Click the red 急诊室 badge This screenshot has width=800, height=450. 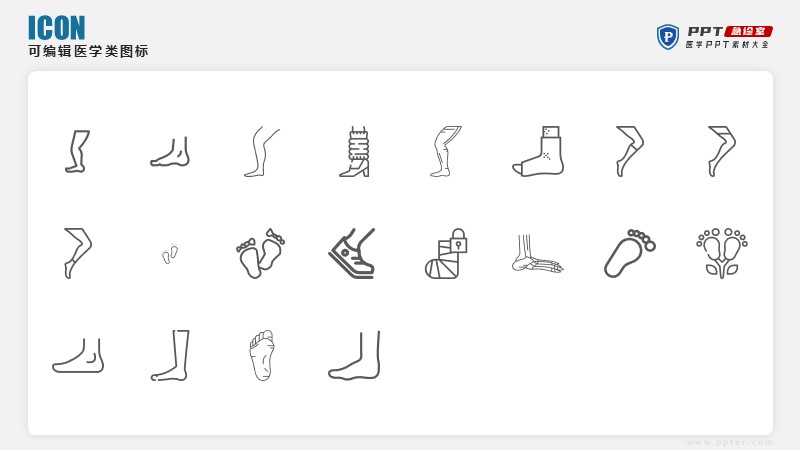[x=748, y=31]
